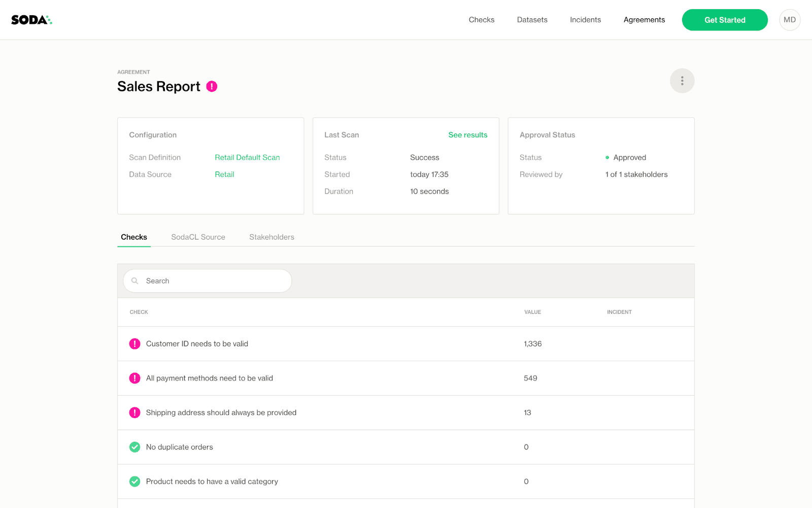Click the CHECK column header
This screenshot has width=812, height=508.
[139, 312]
